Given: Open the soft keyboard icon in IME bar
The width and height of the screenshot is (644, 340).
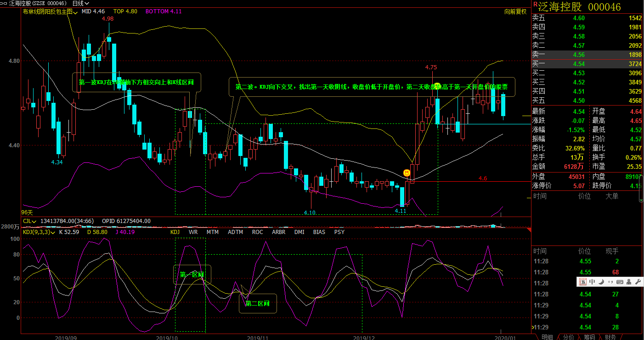Looking at the screenshot, I should click(620, 282).
